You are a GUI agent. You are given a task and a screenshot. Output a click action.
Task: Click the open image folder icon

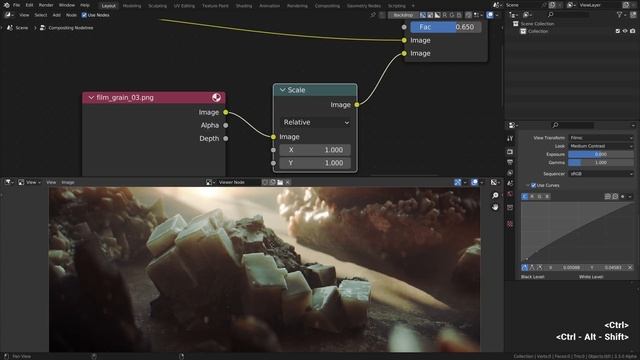coord(280,182)
